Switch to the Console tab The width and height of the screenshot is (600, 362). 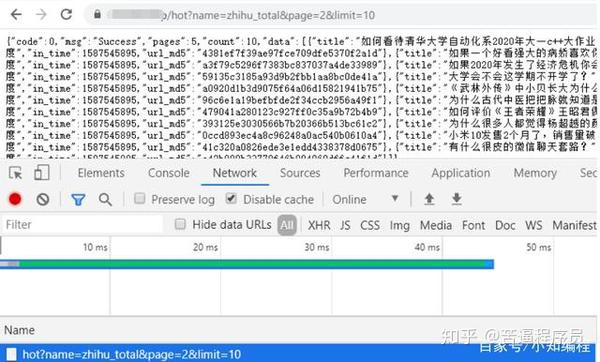[x=169, y=173]
